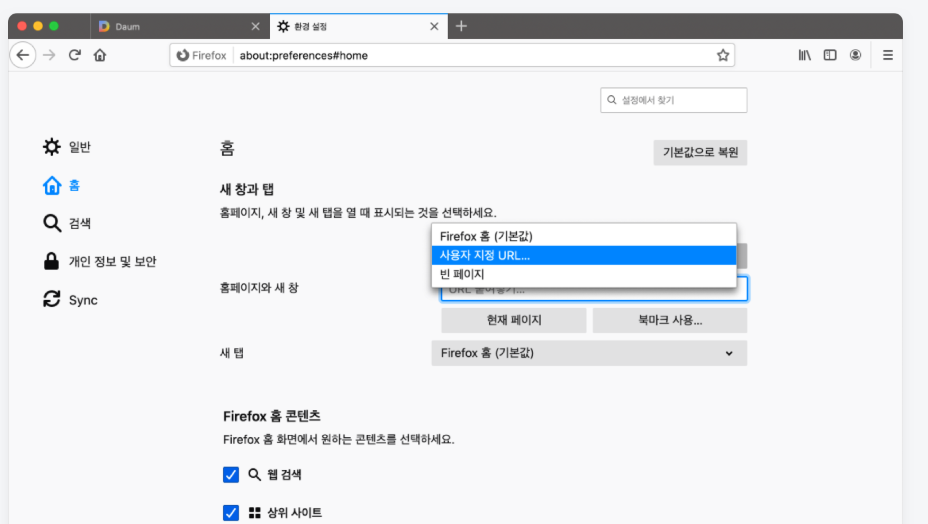The width and height of the screenshot is (928, 524).
Task: Click 북마크 사용... button
Action: (670, 320)
